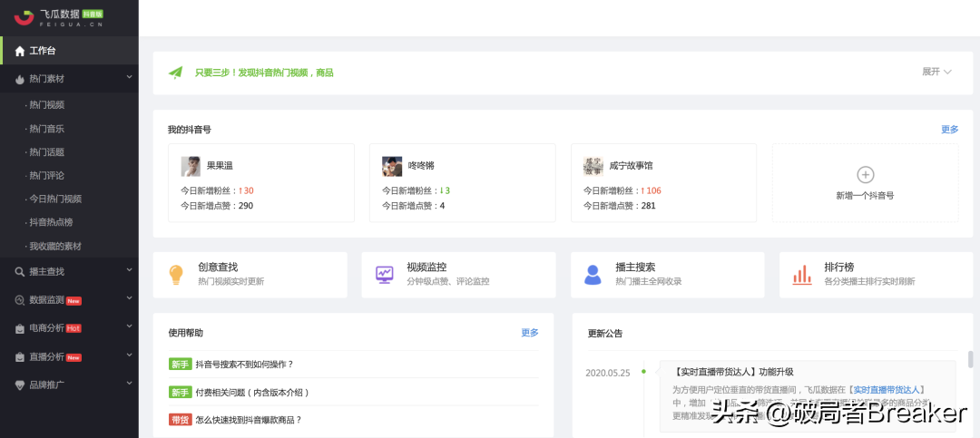Open 热门音乐 in sidebar
Viewport: 980px width, 438px height.
pos(46,129)
